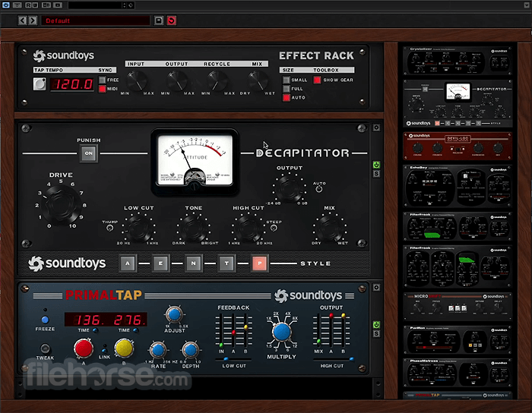This screenshot has height=413, width=532.
Task: Click PrimalTap slot S solo button
Action: pos(376,334)
